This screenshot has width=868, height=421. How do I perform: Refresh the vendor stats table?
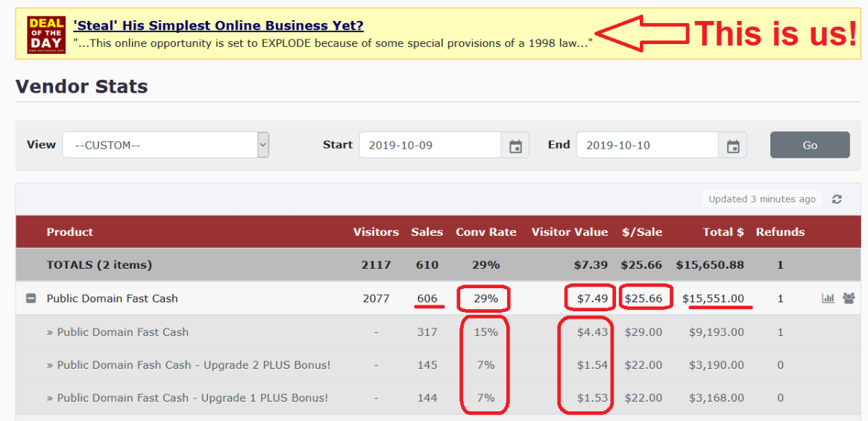(837, 199)
